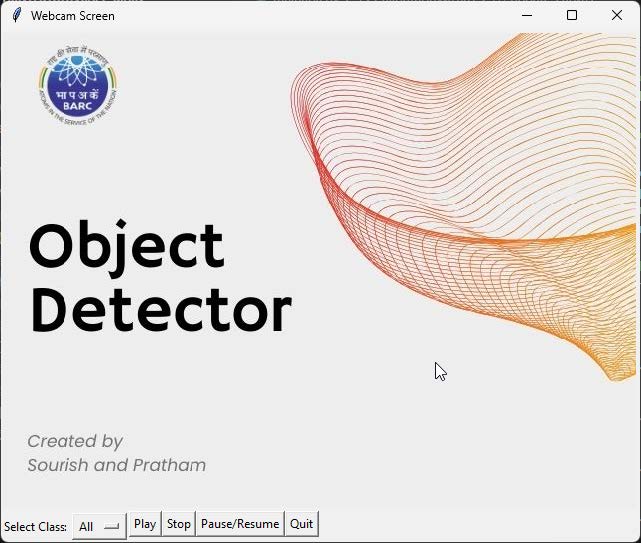Click the word Object in the heading

coord(127,247)
